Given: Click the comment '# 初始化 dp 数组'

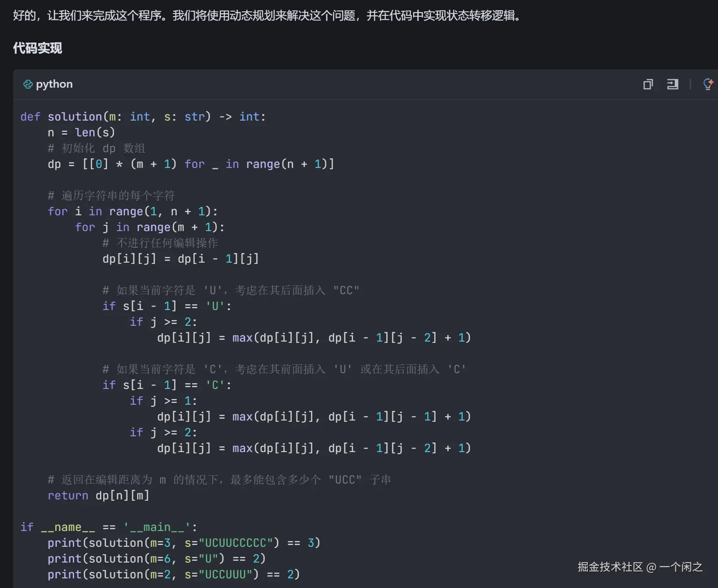Looking at the screenshot, I should pyautogui.click(x=96, y=148).
